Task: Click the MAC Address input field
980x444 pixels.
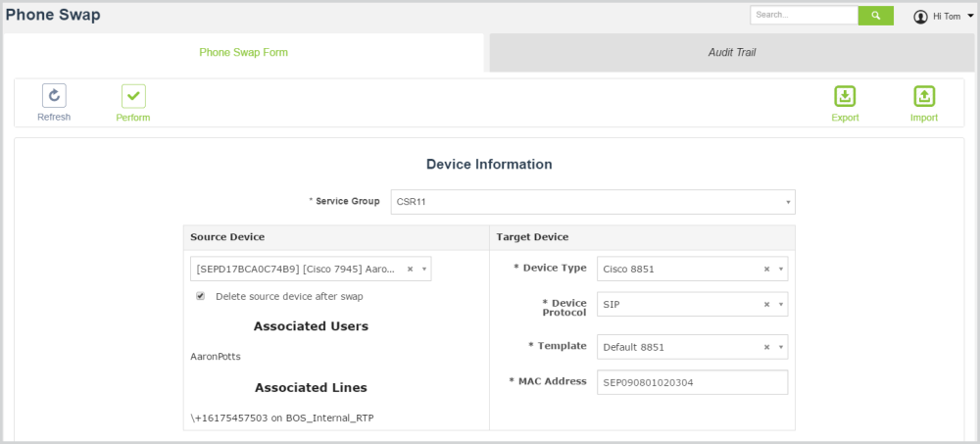Action: [x=692, y=381]
